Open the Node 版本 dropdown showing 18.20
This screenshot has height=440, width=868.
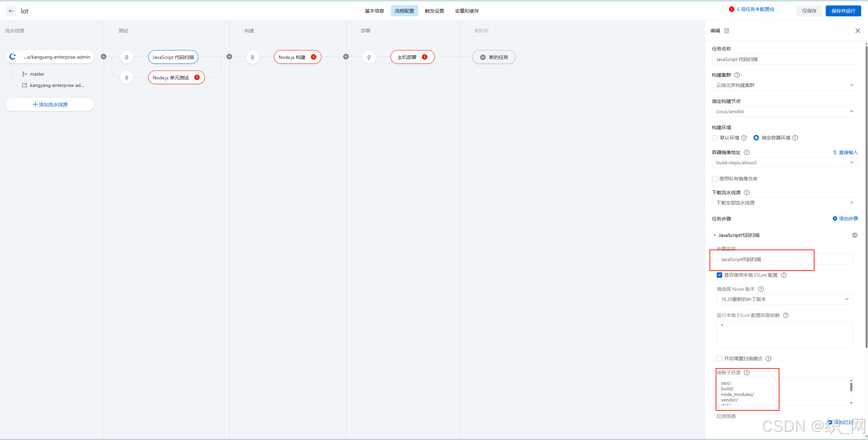[x=785, y=299]
